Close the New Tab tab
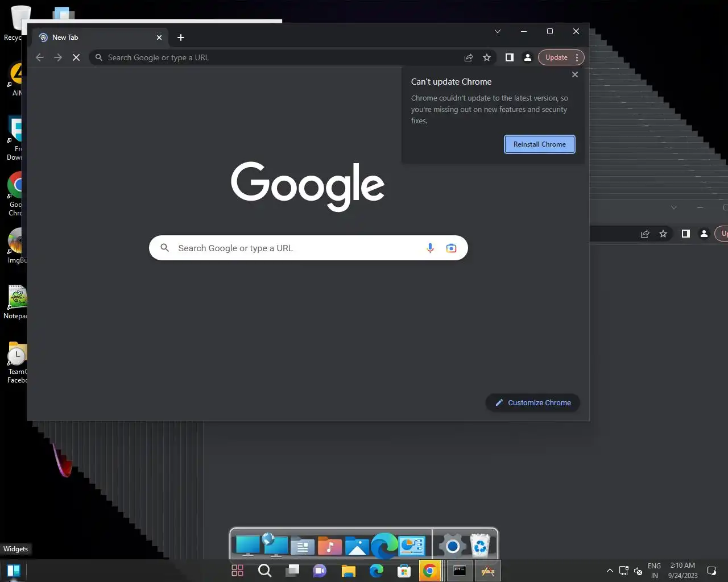Image resolution: width=728 pixels, height=582 pixels. [x=159, y=38]
